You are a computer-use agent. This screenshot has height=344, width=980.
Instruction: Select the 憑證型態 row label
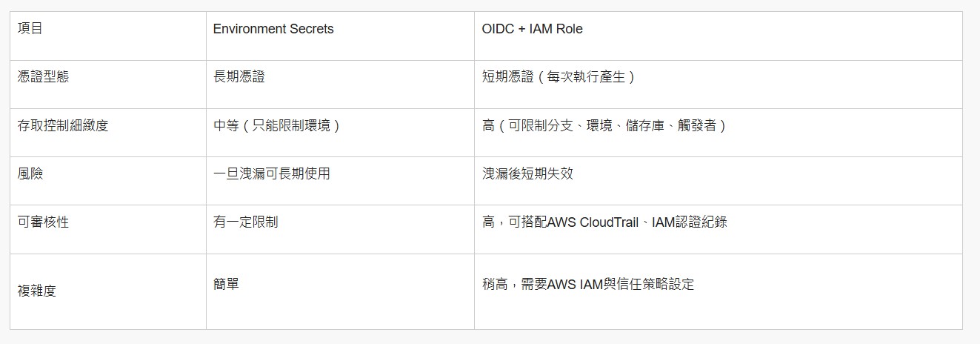tap(108, 84)
